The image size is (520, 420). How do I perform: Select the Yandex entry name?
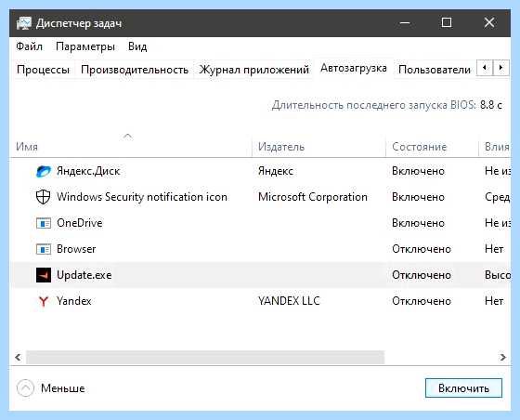pyautogui.click(x=74, y=301)
